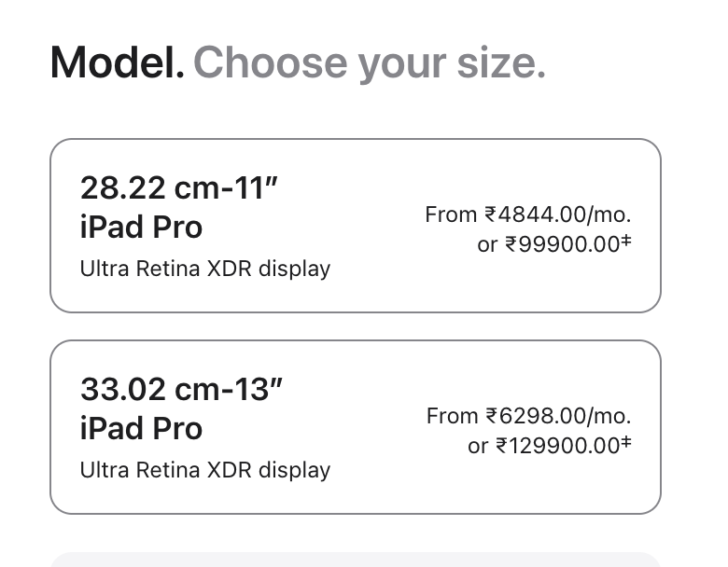728x567 pixels.
Task: Click the "or ₹99900.00" full price
Action: [x=549, y=245]
